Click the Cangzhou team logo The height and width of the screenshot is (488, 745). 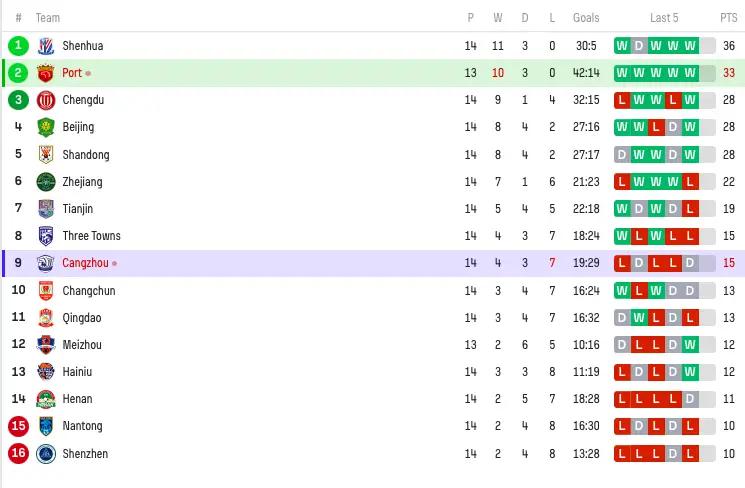tap(46, 263)
